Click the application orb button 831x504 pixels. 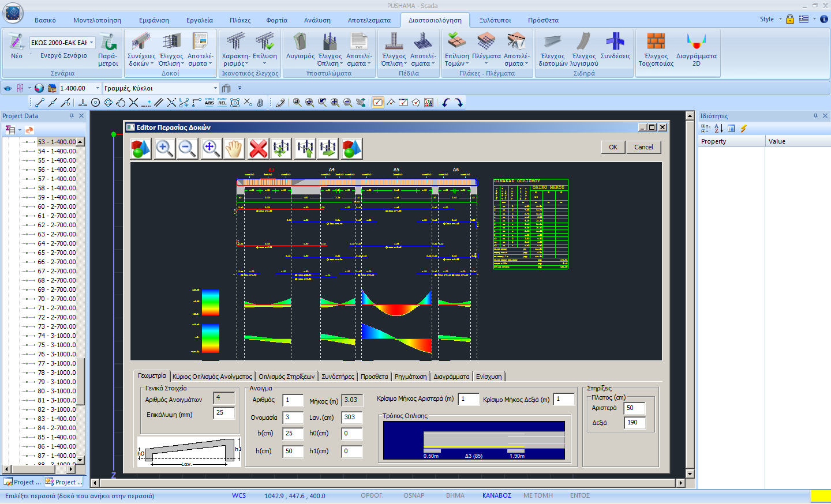point(13,13)
